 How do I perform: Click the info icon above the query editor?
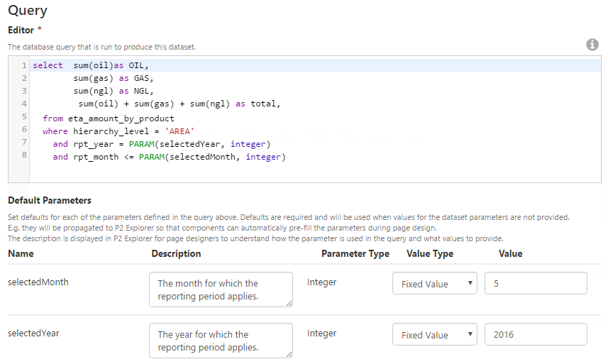pos(592,45)
